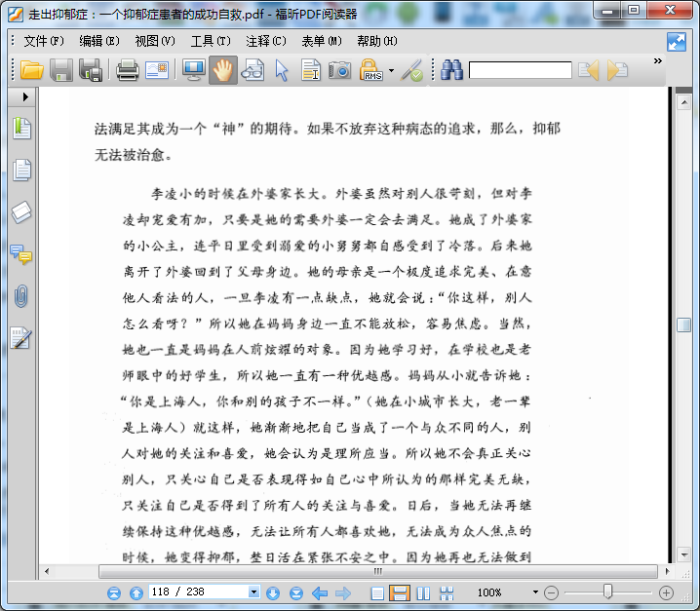The height and width of the screenshot is (611, 700).
Task: Open the 编辑(E) menu
Action: (99, 41)
